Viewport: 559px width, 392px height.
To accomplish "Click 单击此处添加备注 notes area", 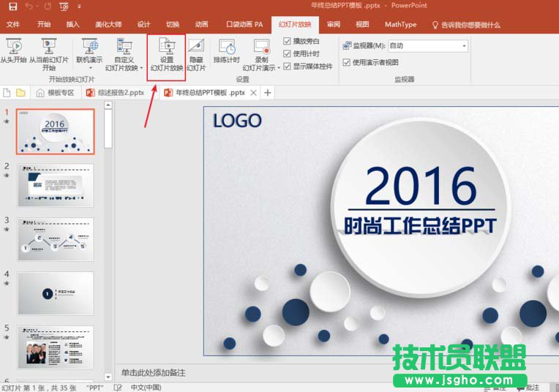I will click(154, 373).
